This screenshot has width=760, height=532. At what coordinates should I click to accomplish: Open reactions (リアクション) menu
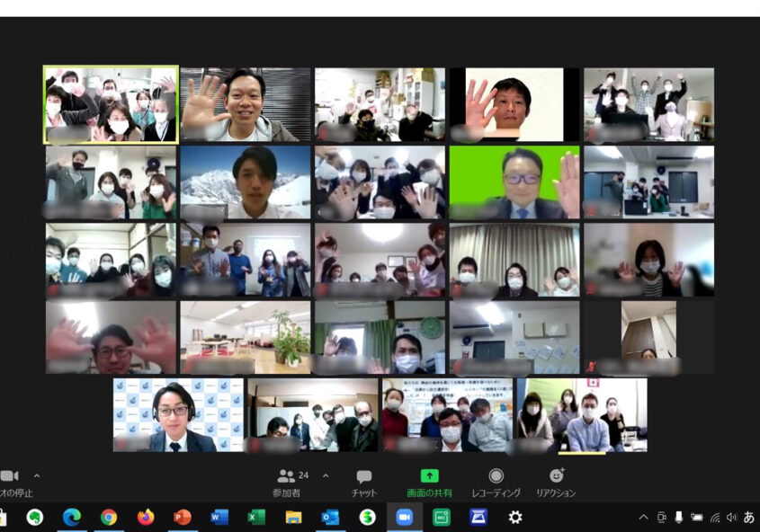point(556,476)
